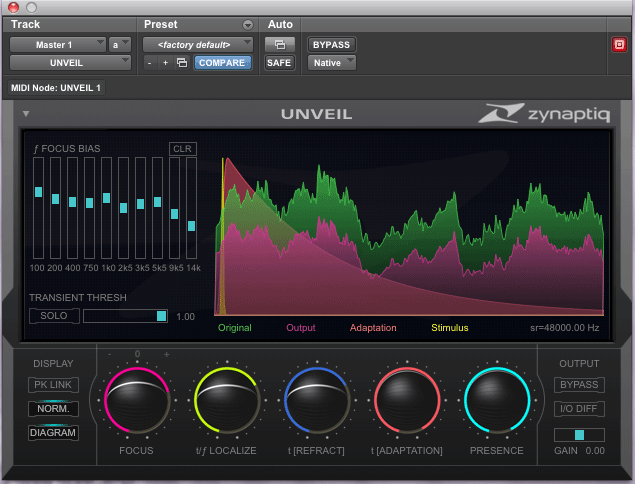Image resolution: width=635 pixels, height=484 pixels.
Task: Toggle the BYPASS button in header
Action: point(331,45)
